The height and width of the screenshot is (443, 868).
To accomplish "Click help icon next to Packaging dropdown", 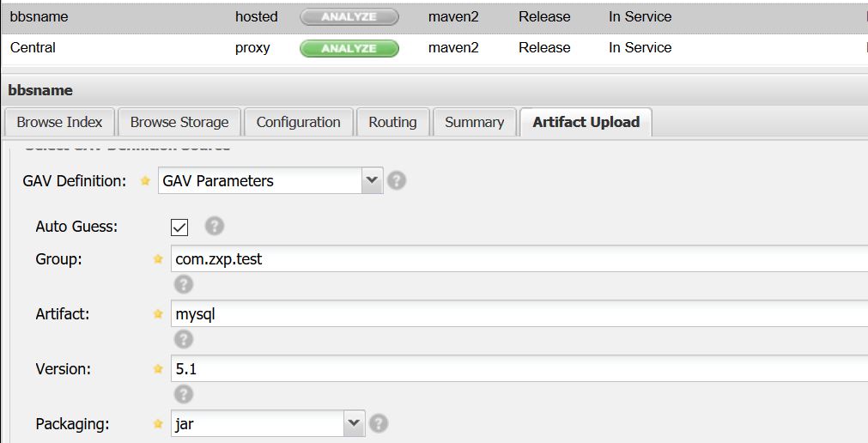I will [x=378, y=423].
